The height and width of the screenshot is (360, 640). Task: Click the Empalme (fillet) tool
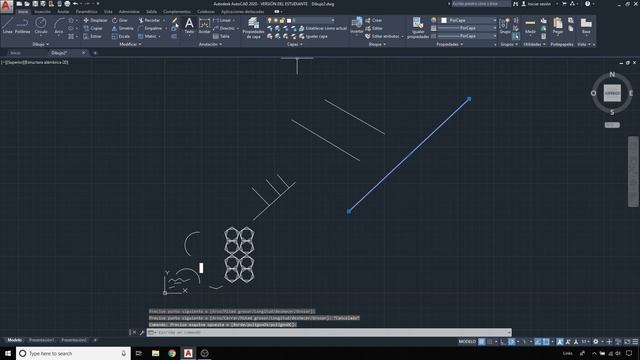point(150,28)
